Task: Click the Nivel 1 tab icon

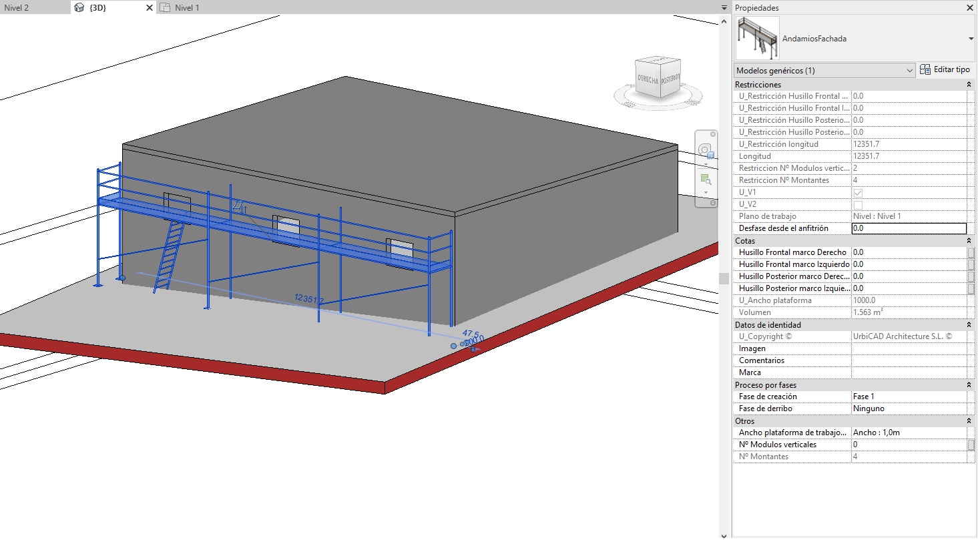Action: (x=165, y=8)
